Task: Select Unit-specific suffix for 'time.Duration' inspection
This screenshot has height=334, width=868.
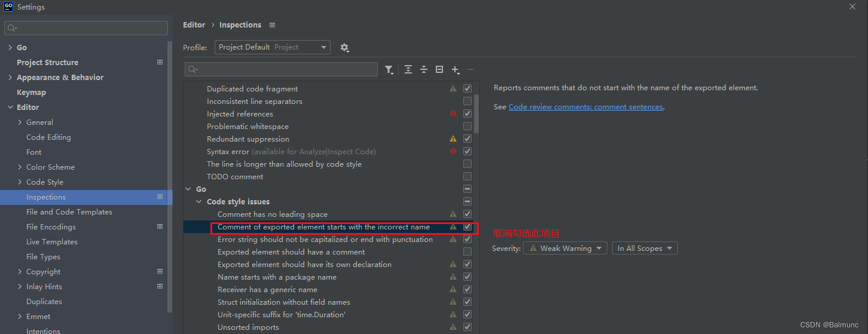Action: pyautogui.click(x=282, y=314)
